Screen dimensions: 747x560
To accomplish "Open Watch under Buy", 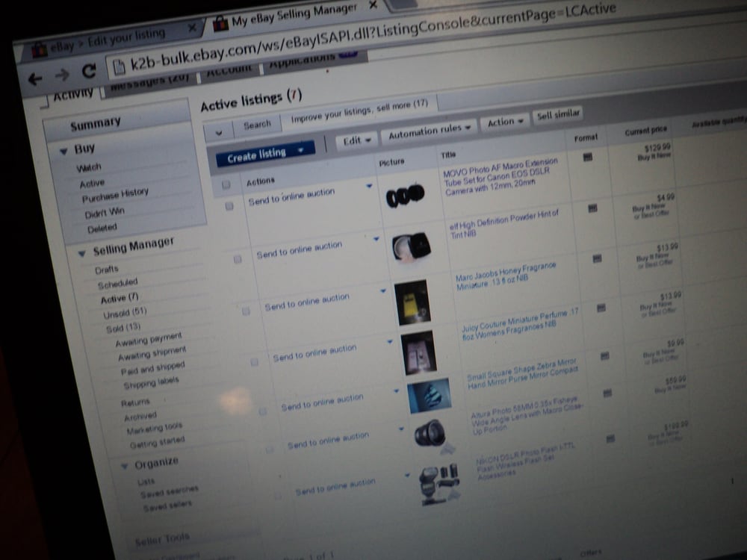I will pyautogui.click(x=89, y=167).
